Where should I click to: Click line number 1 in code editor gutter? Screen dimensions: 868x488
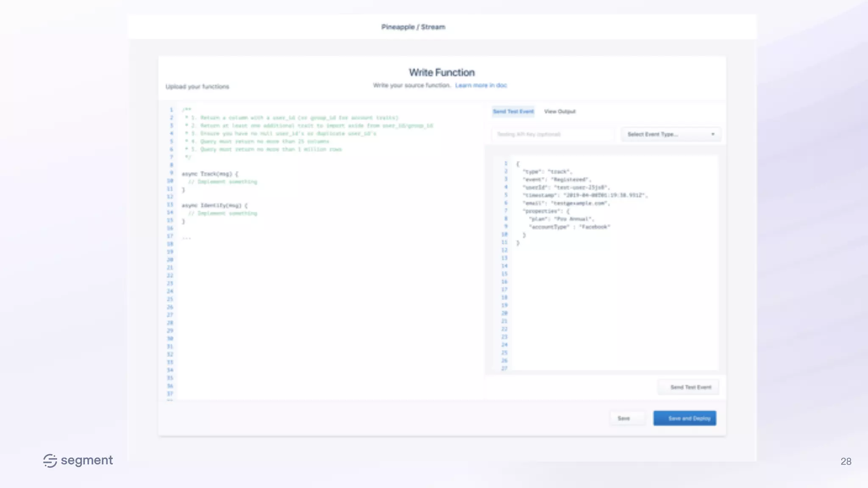171,110
